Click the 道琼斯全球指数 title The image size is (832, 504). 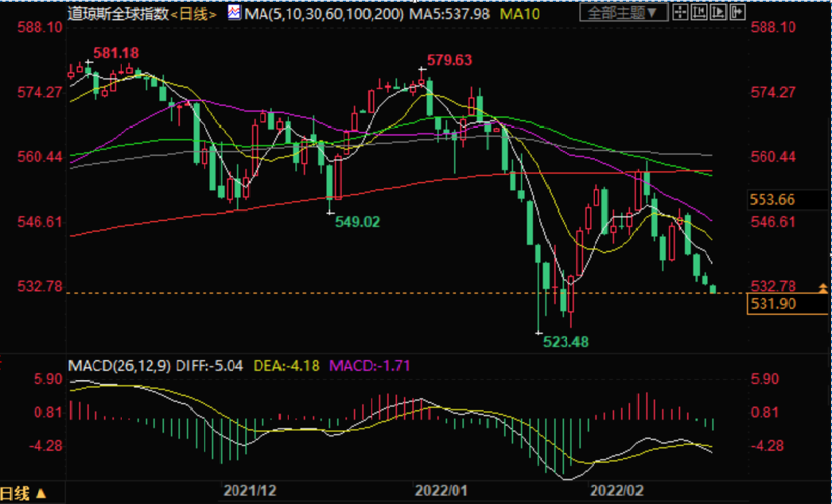pos(118,14)
